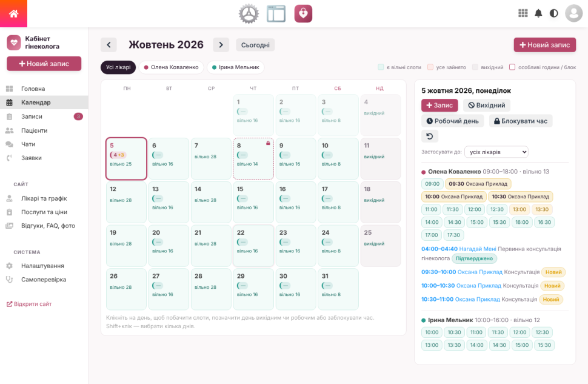The height and width of the screenshot is (384, 588).
Task: Go to previous month arrow
Action: click(x=109, y=45)
